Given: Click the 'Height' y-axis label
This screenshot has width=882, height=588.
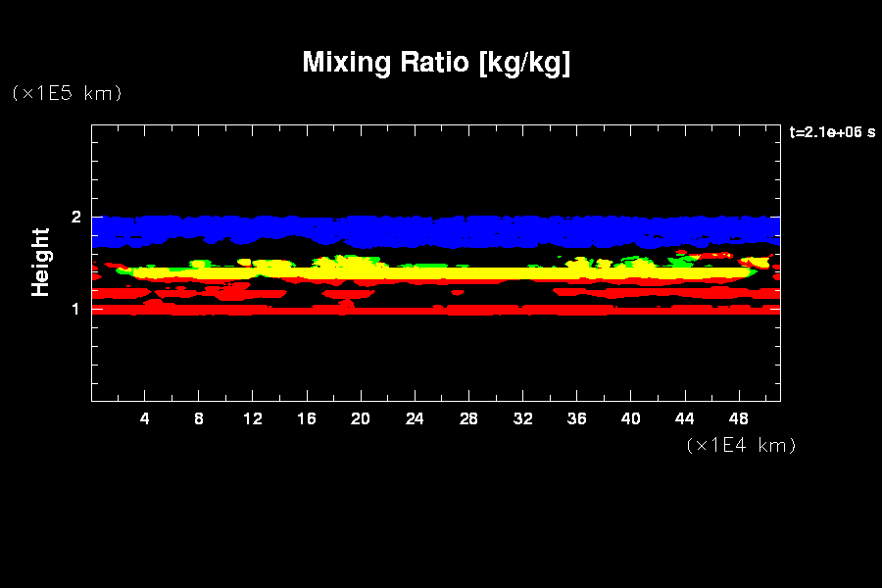Looking at the screenshot, I should click(41, 262).
